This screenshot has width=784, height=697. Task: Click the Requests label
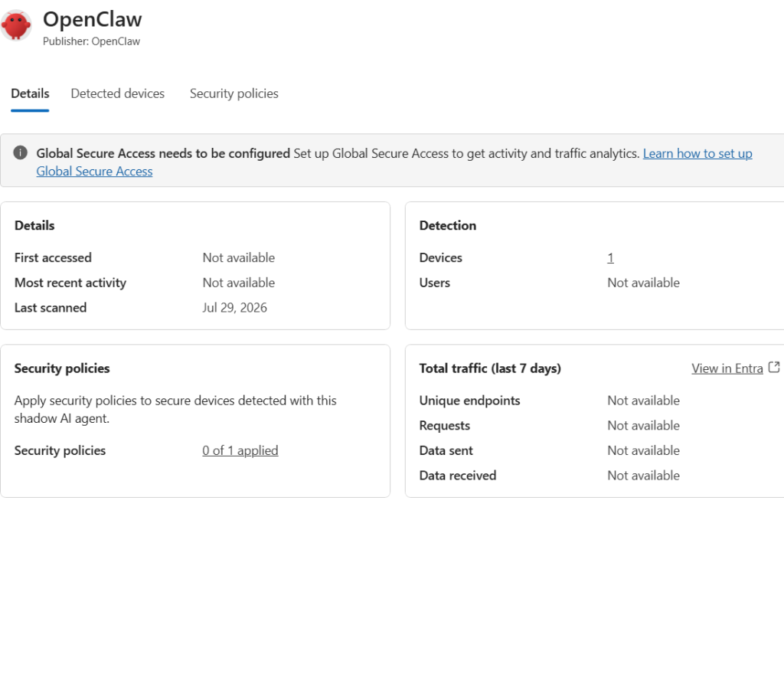click(x=445, y=425)
